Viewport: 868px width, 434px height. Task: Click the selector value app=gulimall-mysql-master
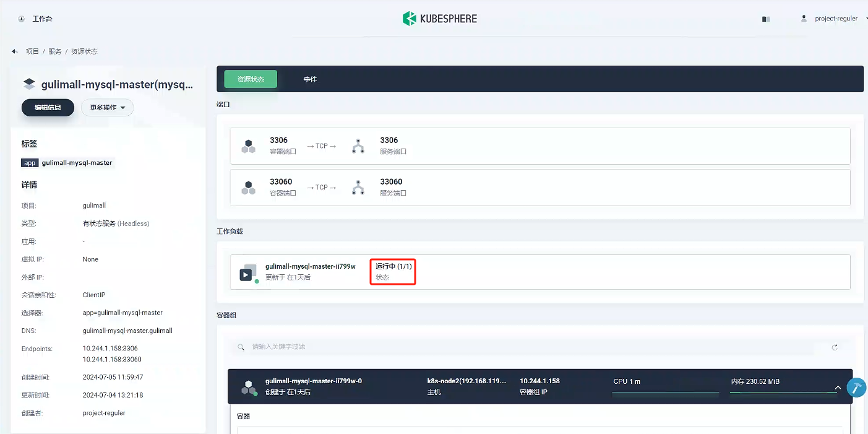[122, 313]
